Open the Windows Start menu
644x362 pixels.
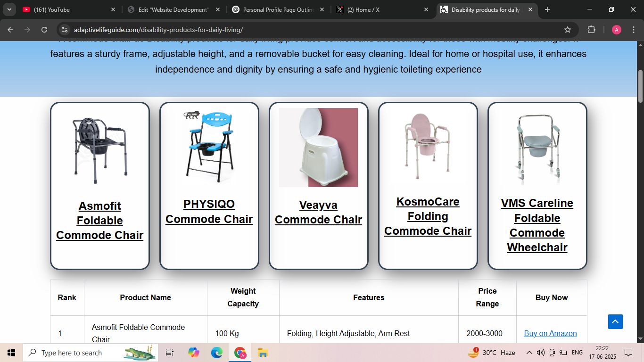[11, 353]
